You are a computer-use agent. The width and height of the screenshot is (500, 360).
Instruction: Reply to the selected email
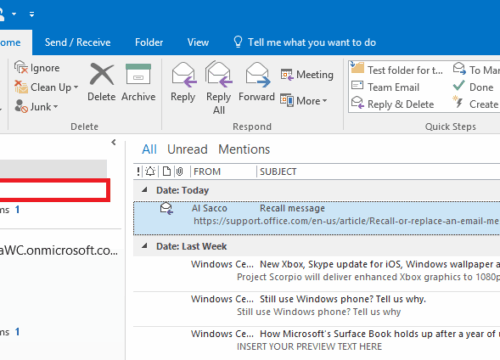(183, 82)
